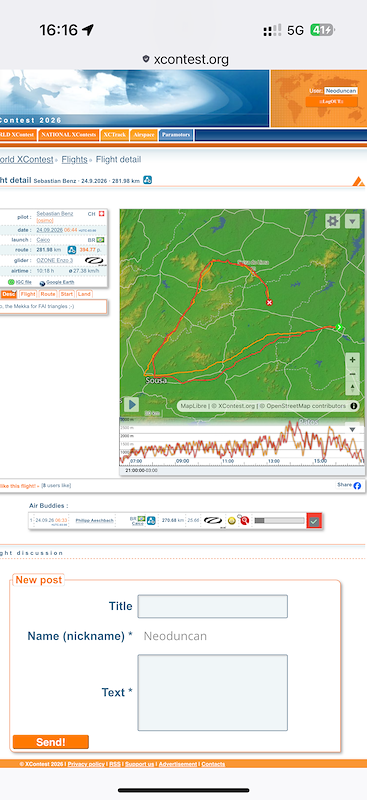This screenshot has width=367, height=800.
Task: Click the red landing marker on map
Action: click(x=270, y=303)
